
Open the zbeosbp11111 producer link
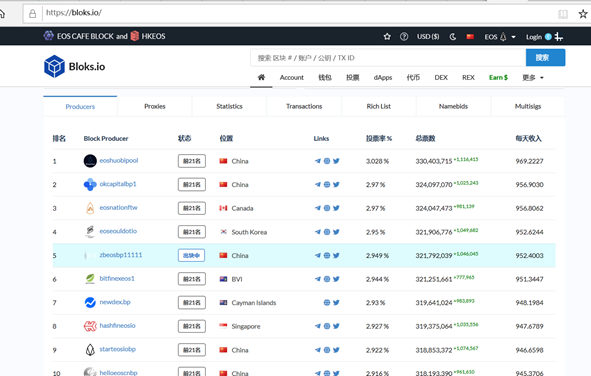[121, 255]
